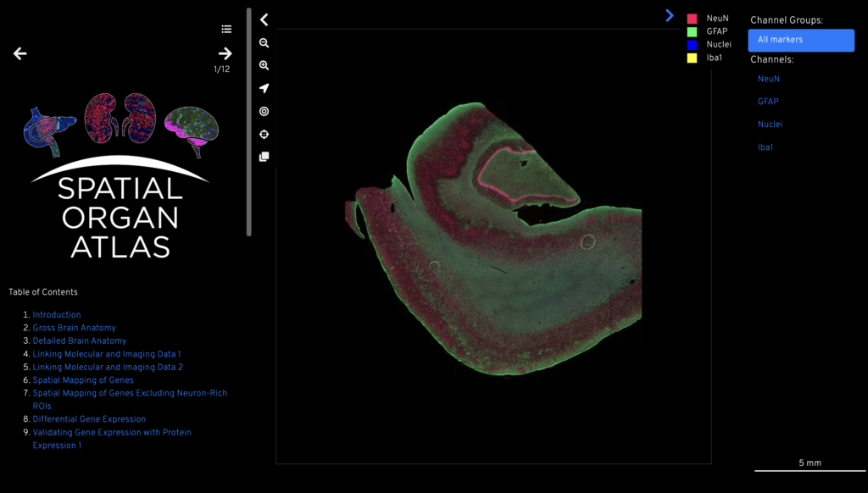
Task: Toggle the Nuclei channel in Channels list
Action: (x=770, y=125)
